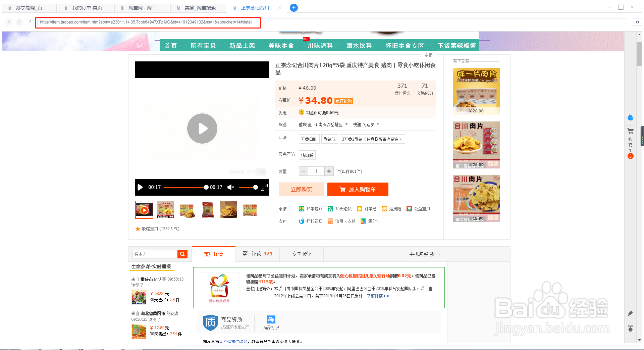
Task: Decrease the quantity with minus button
Action: click(x=303, y=171)
